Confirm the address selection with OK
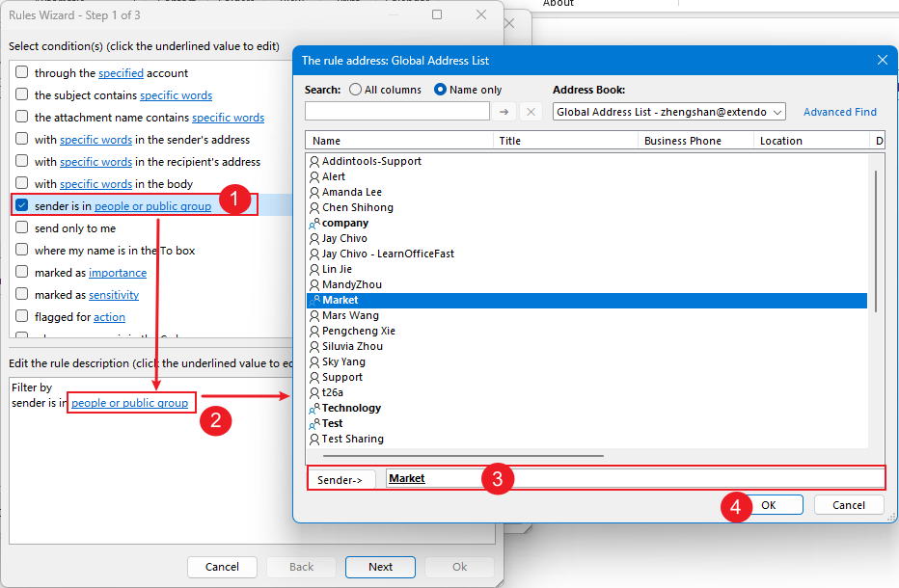The image size is (899, 588). coord(768,505)
